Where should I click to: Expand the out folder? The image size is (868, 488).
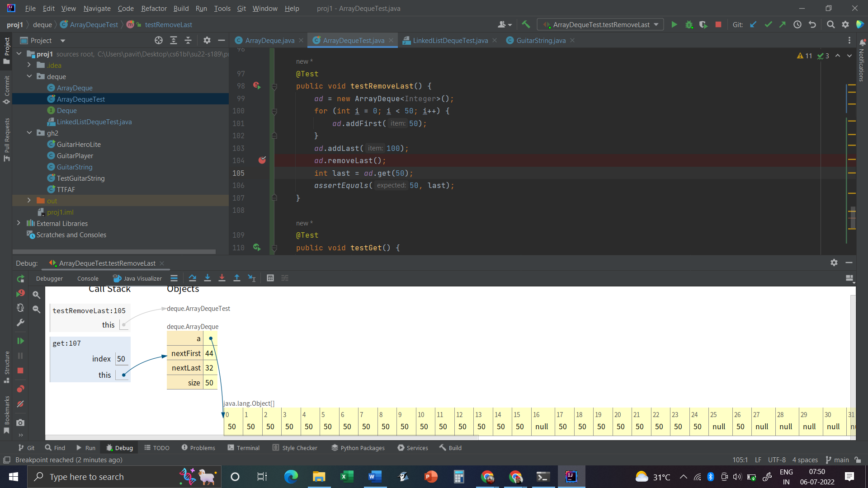29,201
